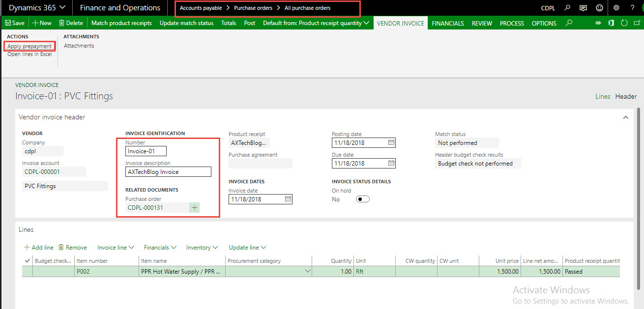The width and height of the screenshot is (644, 309).
Task: Create a New record from action bar
Action: point(42,23)
